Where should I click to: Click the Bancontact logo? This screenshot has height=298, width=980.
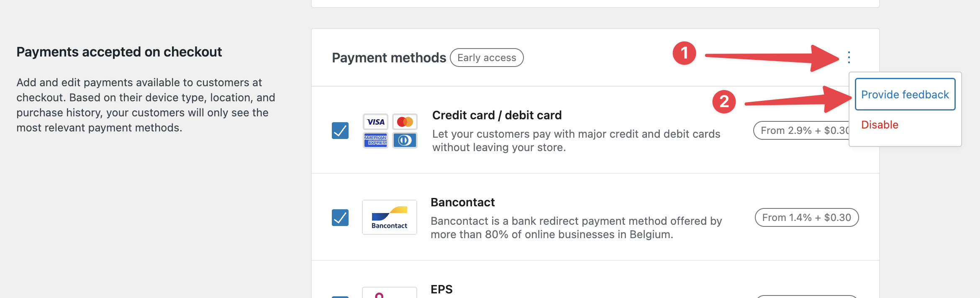coord(390,217)
